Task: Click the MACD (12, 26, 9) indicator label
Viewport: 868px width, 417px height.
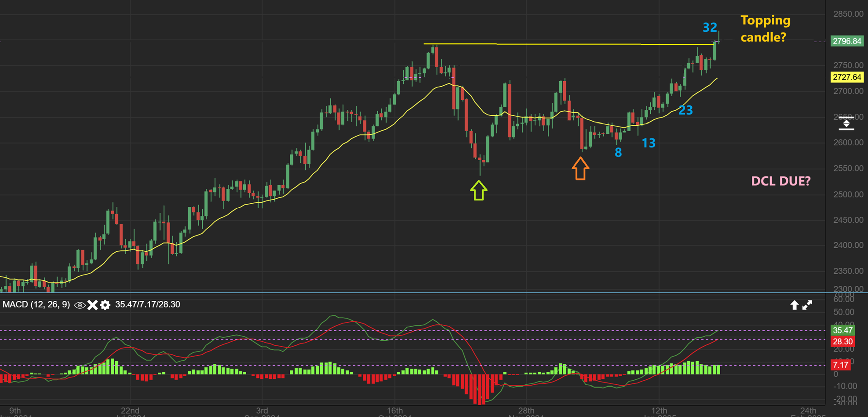Action: coord(36,304)
